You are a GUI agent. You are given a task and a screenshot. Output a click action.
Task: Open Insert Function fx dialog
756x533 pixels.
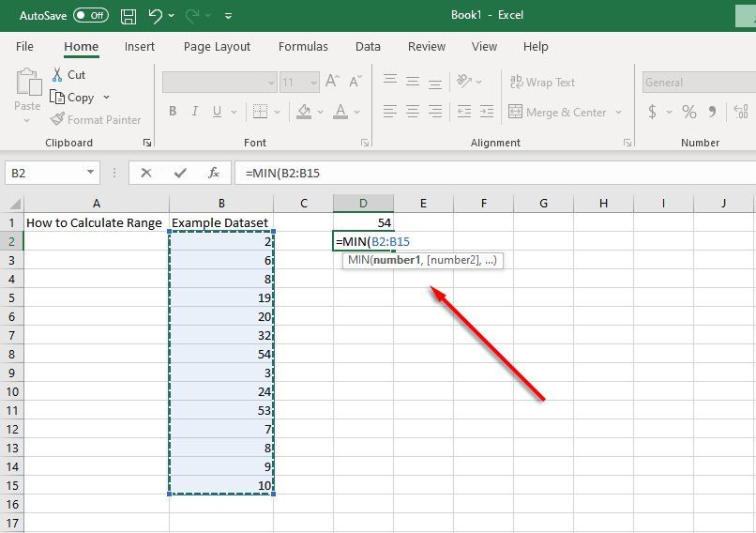click(214, 173)
